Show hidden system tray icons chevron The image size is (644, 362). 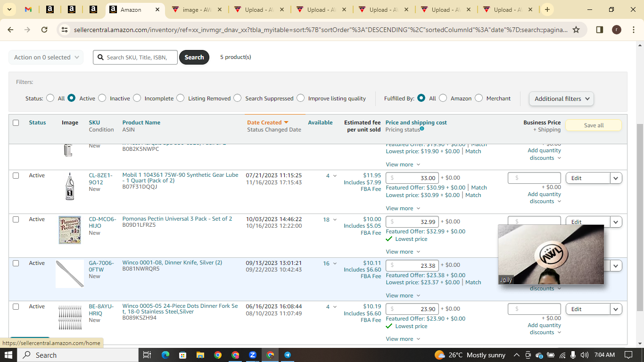click(516, 355)
